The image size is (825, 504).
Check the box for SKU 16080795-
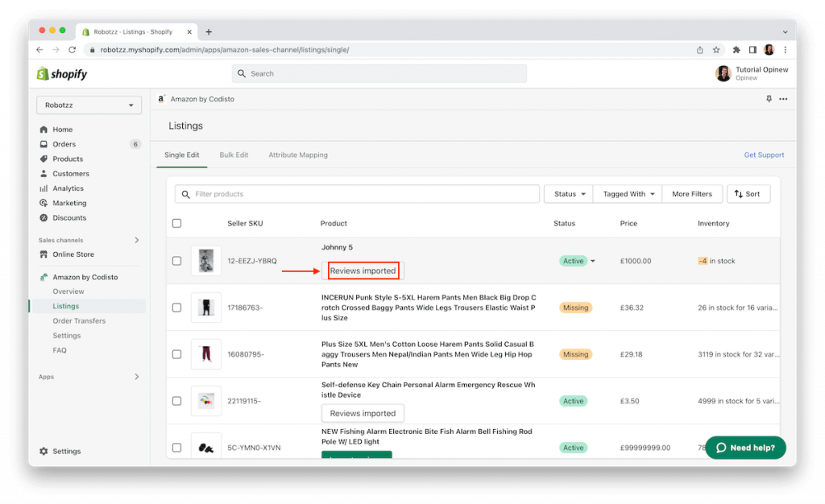click(176, 354)
